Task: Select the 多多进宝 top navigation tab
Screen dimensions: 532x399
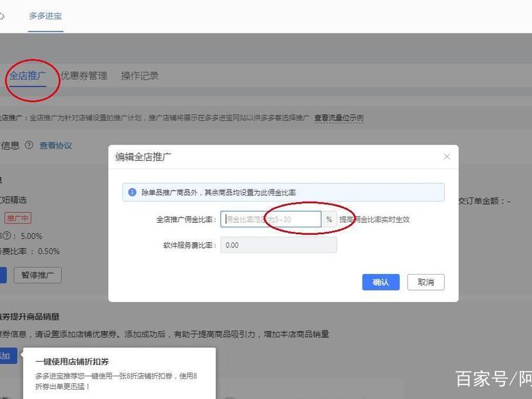Action: point(45,16)
